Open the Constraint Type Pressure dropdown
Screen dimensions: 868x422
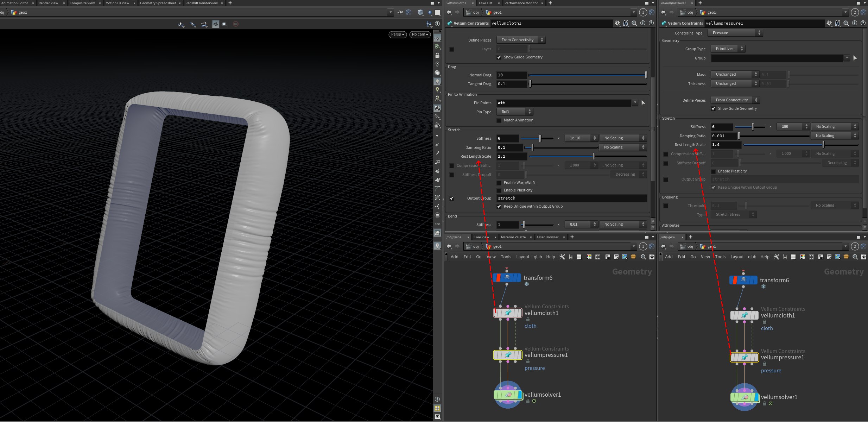coord(735,33)
